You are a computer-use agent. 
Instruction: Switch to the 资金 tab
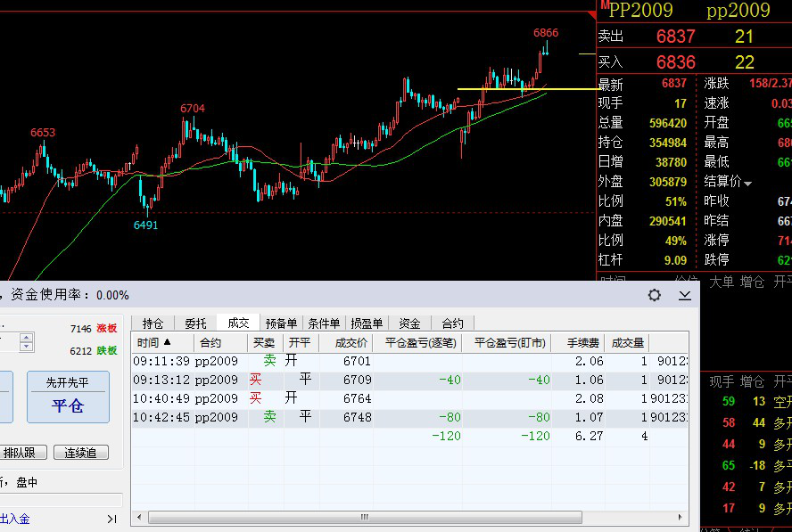pos(409,323)
